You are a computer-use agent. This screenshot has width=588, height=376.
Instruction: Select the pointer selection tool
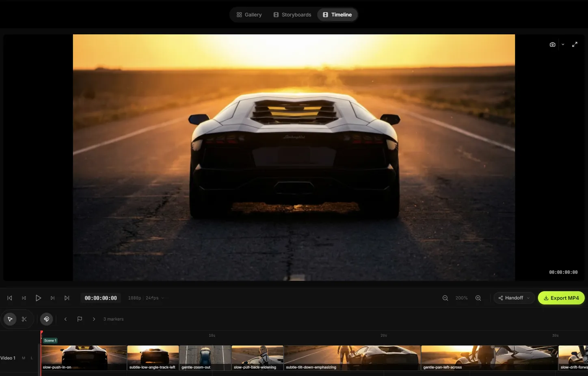[x=10, y=319]
